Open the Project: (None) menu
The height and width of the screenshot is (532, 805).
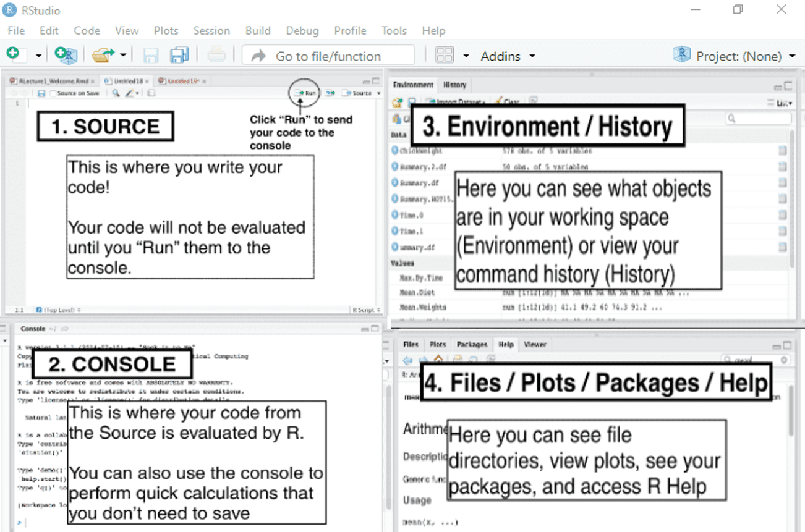click(735, 56)
